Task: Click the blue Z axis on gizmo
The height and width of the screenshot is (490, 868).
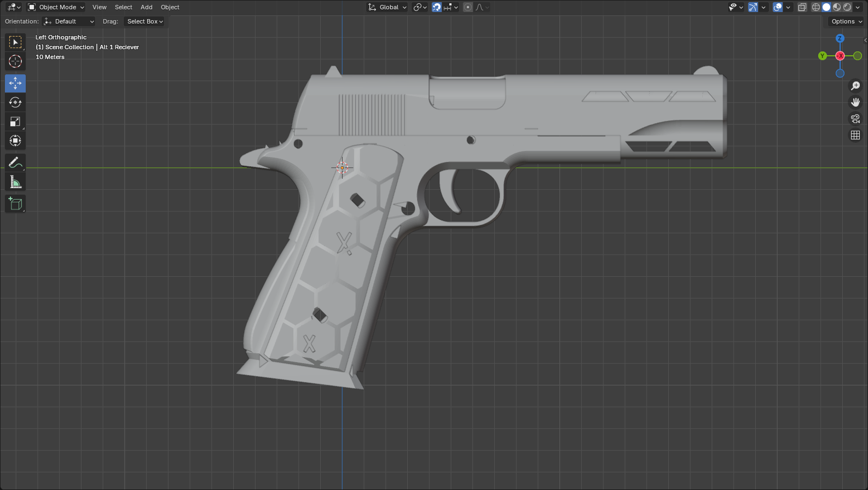Action: [x=840, y=38]
